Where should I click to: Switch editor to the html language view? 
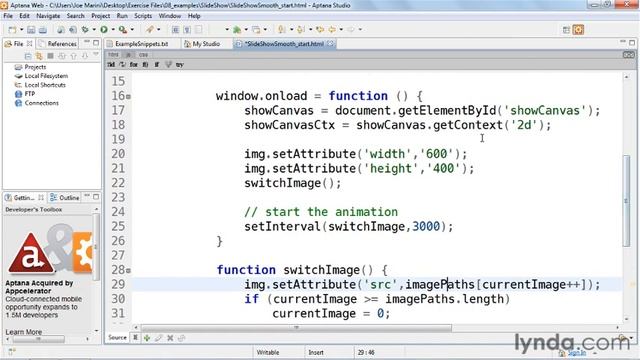click(113, 55)
